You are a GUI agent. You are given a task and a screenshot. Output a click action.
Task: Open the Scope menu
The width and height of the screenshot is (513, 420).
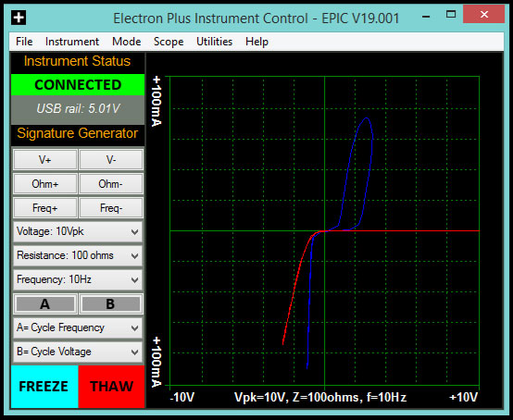[x=169, y=42]
